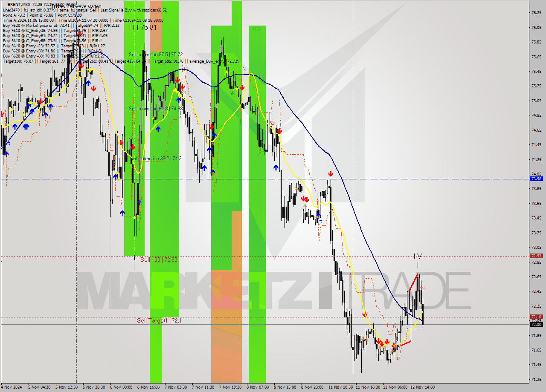The width and height of the screenshot is (546, 392).
Task: Click the '11 Nov 10:30' time axis label
Action: (x=341, y=387)
